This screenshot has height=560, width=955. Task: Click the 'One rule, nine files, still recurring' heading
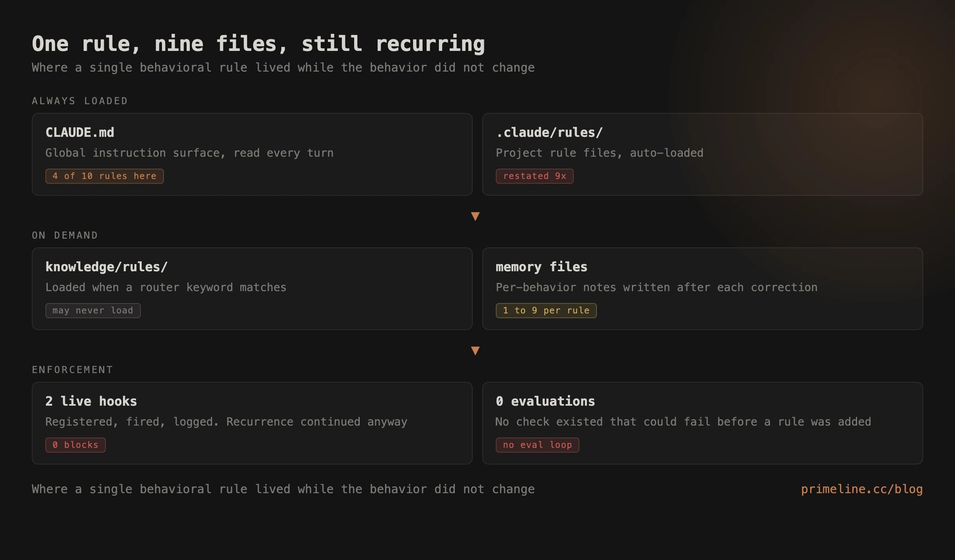coord(258,44)
